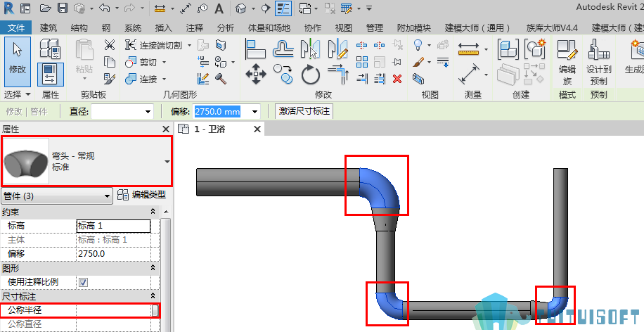This screenshot has height=332, width=644.
Task: Choose the Split Element tool
Action: 362,45
